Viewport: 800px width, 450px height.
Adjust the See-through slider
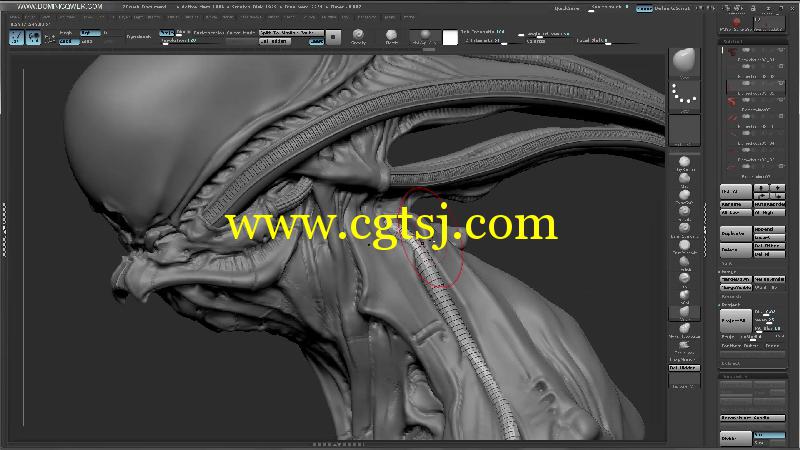609,8
